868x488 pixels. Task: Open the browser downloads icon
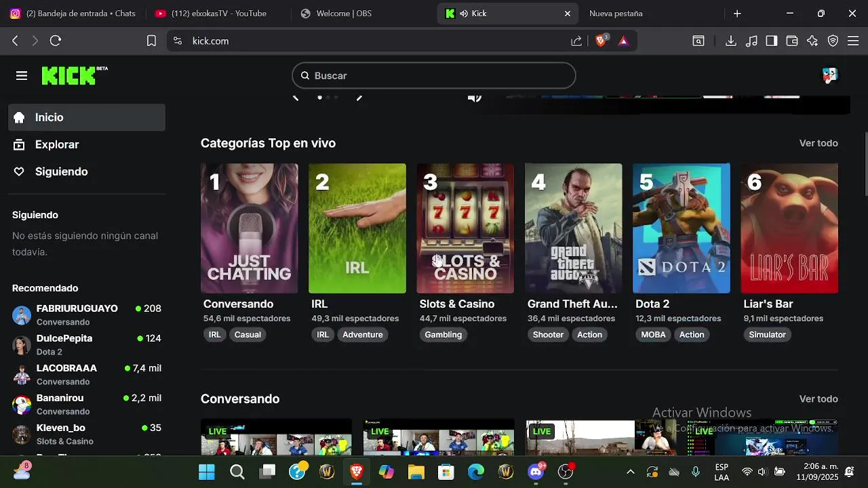[x=731, y=41]
